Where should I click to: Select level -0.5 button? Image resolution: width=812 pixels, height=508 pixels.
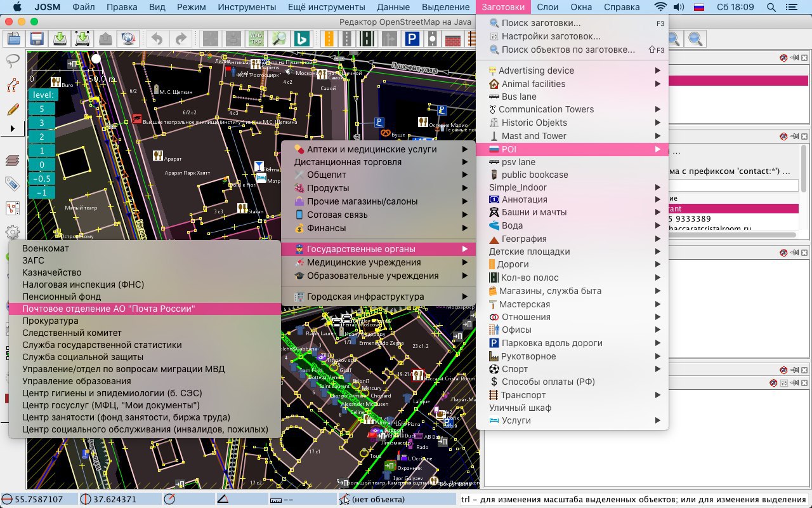(x=42, y=179)
